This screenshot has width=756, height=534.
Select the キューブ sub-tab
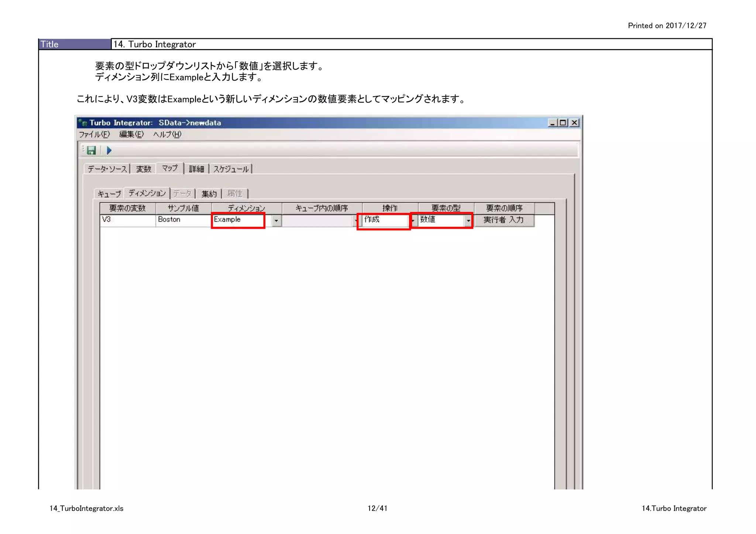pos(109,194)
